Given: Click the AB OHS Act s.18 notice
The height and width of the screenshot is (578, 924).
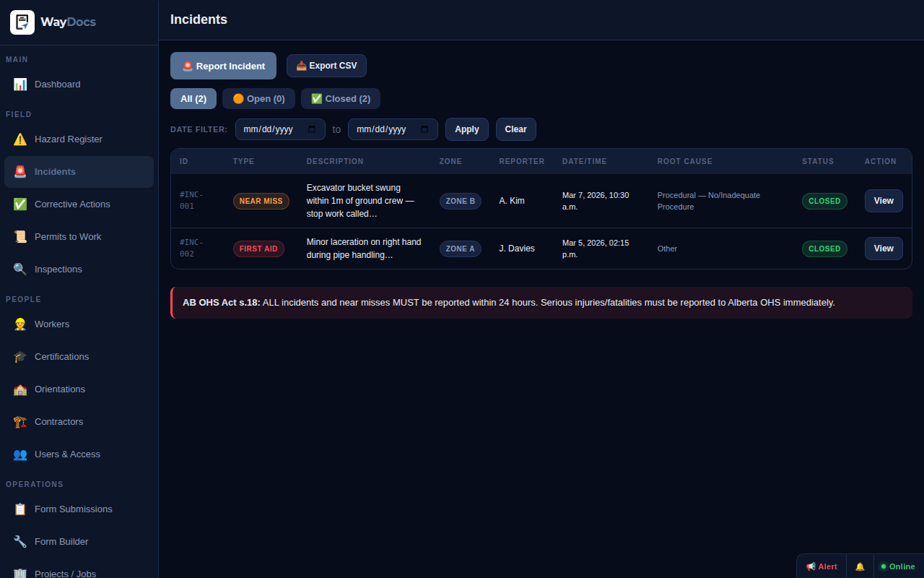Looking at the screenshot, I should pyautogui.click(x=541, y=303).
